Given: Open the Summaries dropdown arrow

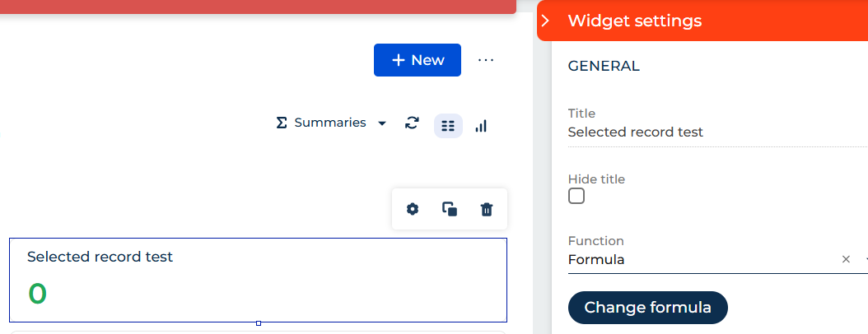Looking at the screenshot, I should (x=382, y=123).
